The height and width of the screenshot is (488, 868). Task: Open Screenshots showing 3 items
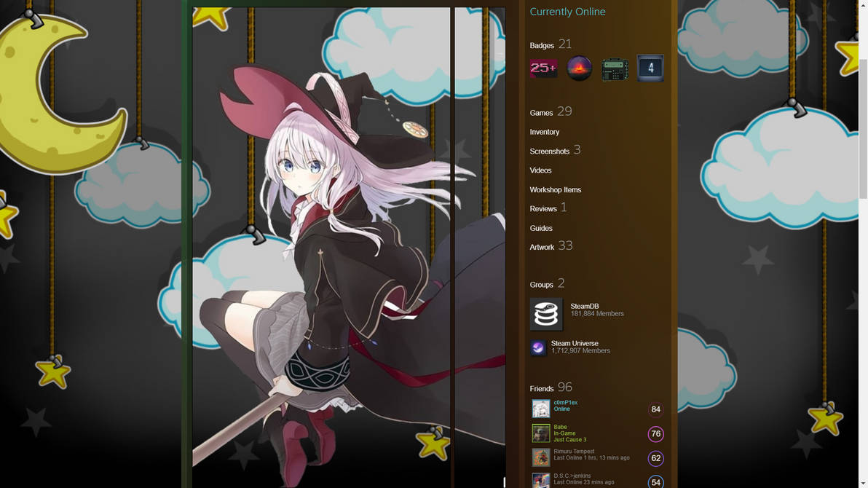551,151
